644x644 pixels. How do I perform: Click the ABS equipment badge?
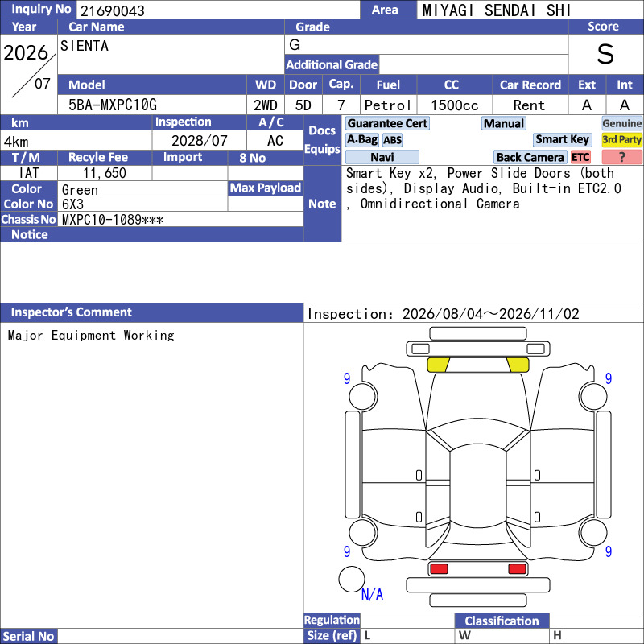click(x=392, y=140)
